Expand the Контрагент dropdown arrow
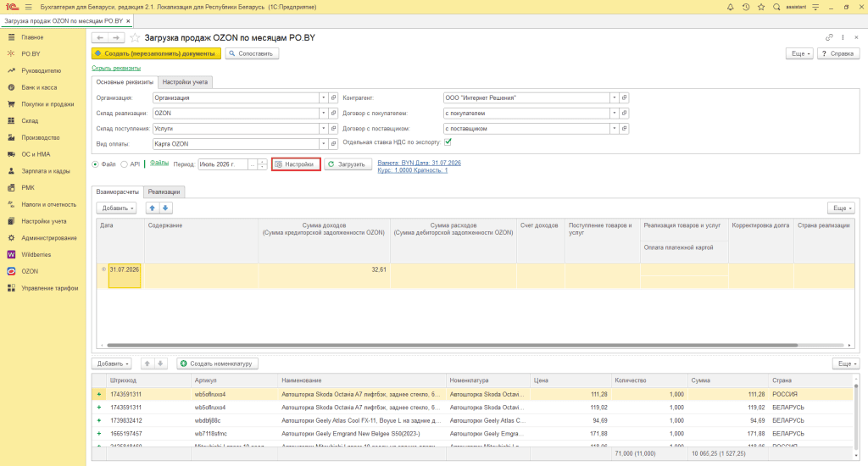 pyautogui.click(x=614, y=97)
